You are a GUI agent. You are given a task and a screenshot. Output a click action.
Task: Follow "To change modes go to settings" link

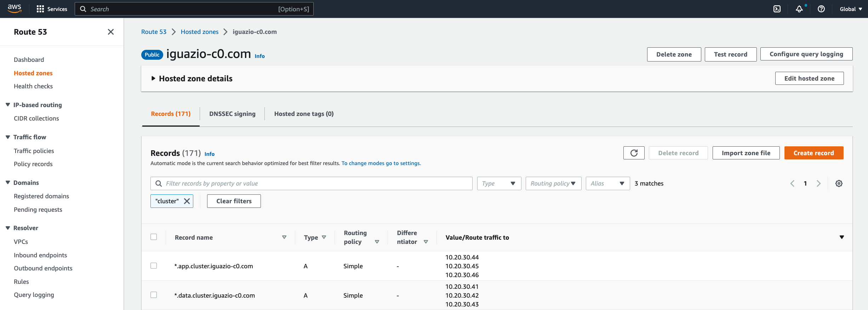tap(381, 163)
